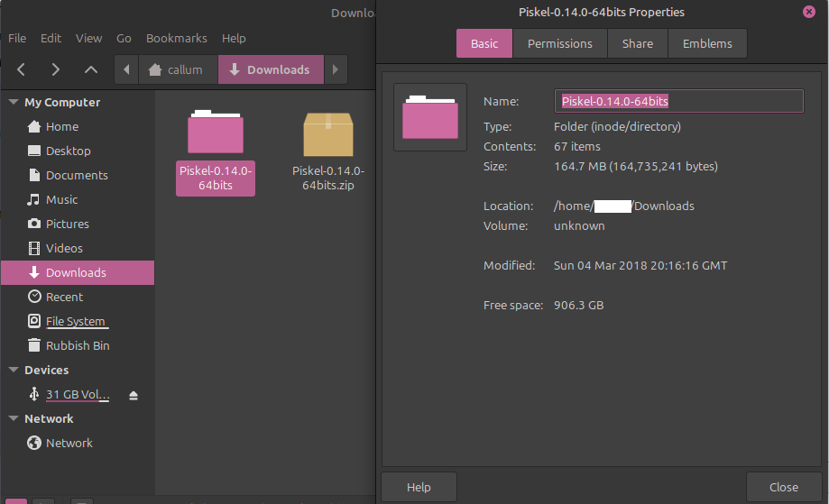
Task: Open the Help menu
Action: click(x=234, y=38)
